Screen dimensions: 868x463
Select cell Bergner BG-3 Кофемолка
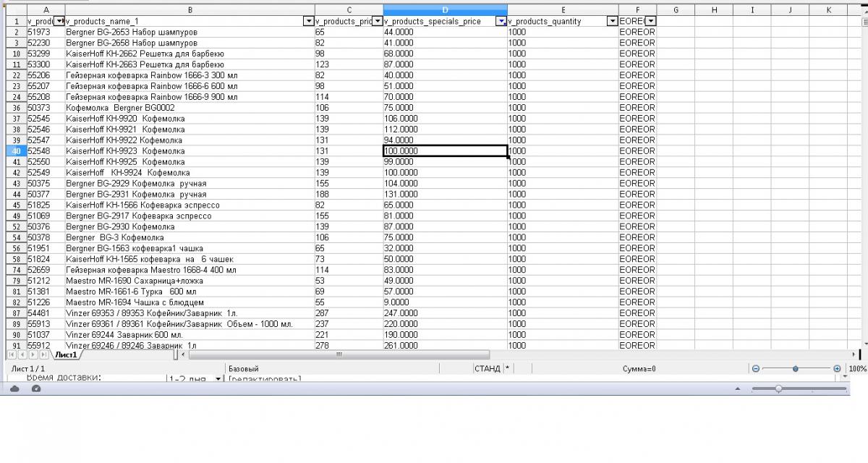(190, 237)
